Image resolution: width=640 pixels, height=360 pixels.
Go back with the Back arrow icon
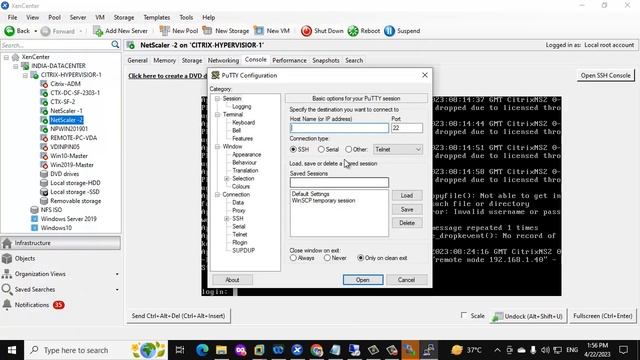9,31
